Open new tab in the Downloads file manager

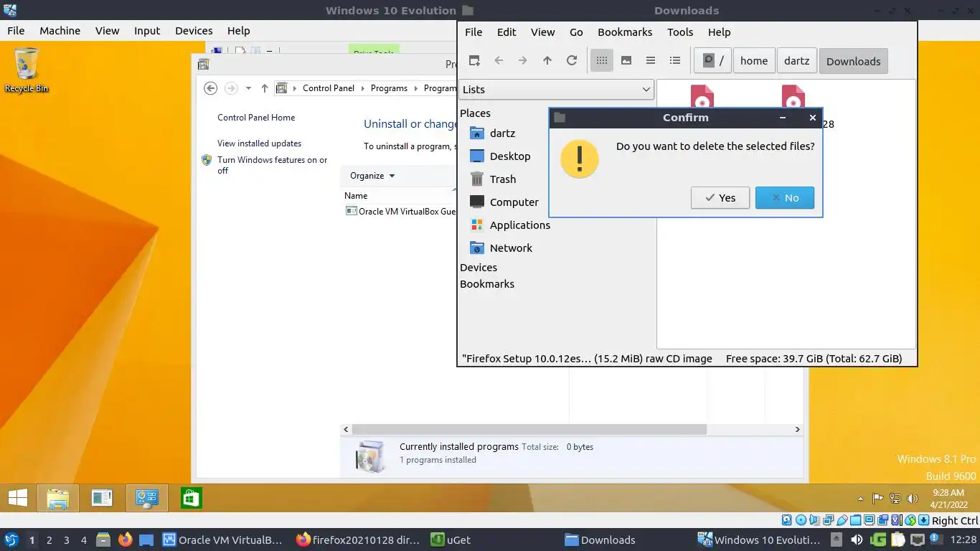[474, 61]
